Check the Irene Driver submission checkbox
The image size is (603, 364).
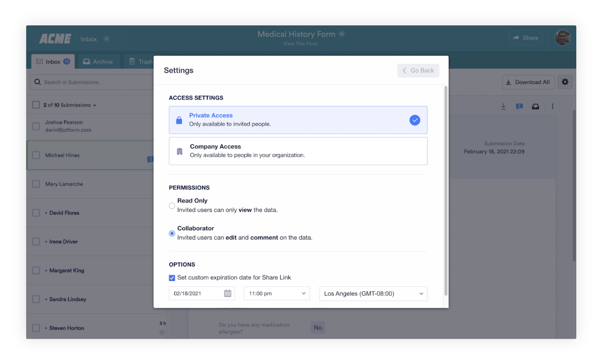[x=36, y=241]
